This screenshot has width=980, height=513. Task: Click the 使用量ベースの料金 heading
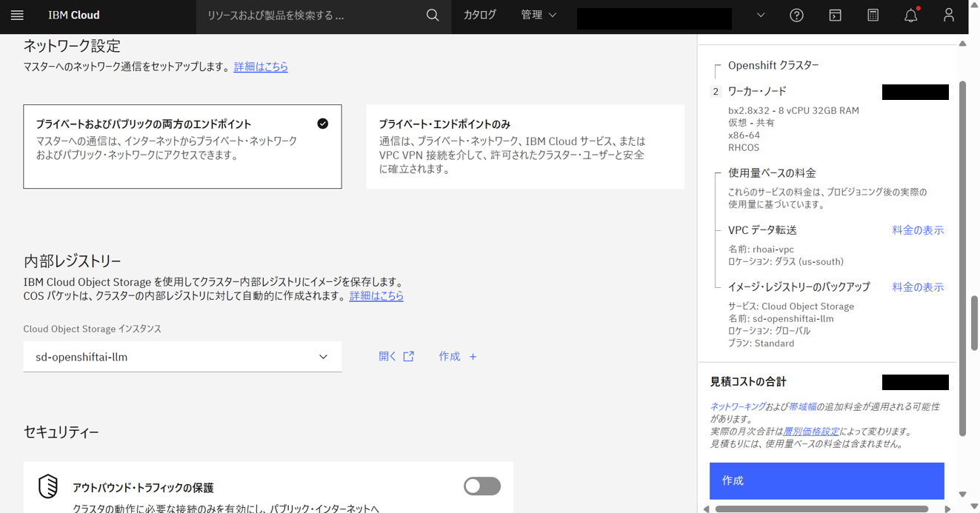pyautogui.click(x=772, y=173)
